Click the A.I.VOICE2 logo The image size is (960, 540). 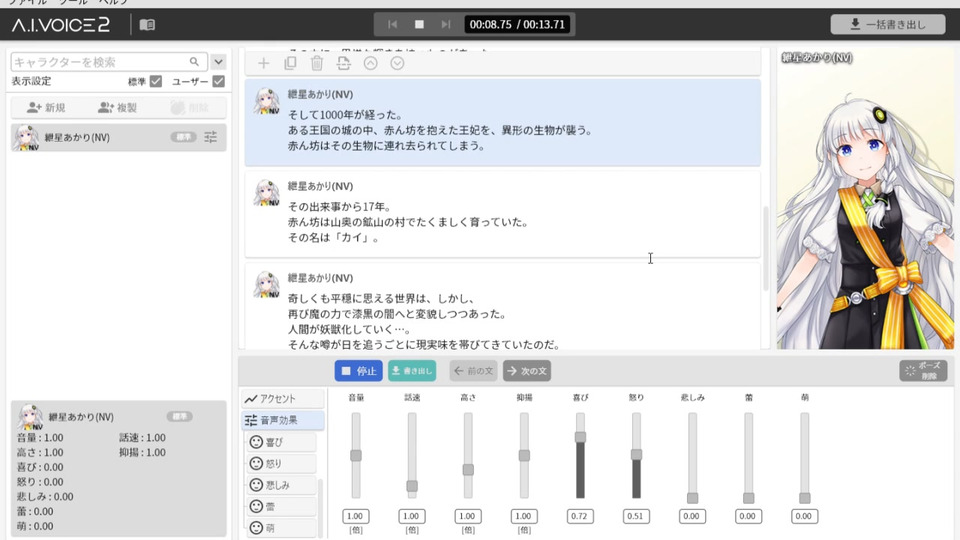tap(61, 24)
